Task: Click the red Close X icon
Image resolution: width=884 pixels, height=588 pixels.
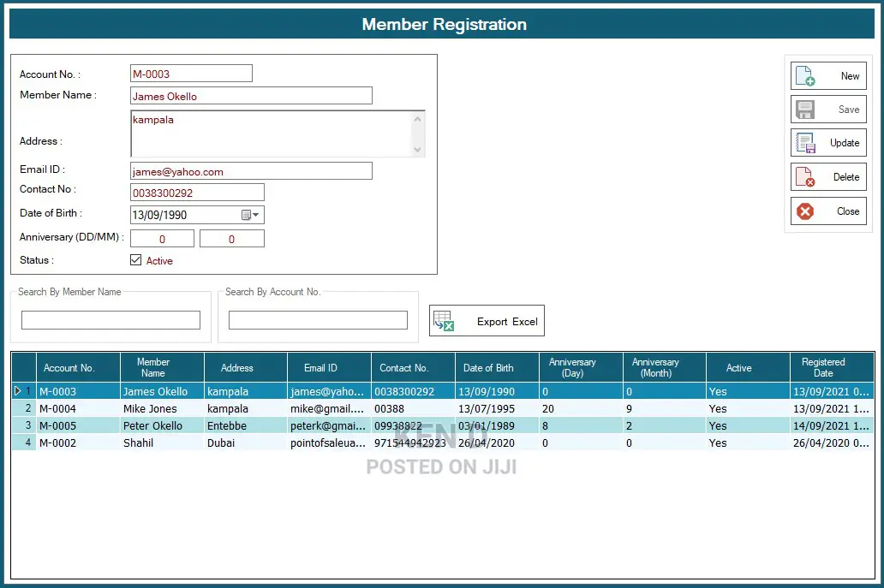Action: tap(805, 211)
